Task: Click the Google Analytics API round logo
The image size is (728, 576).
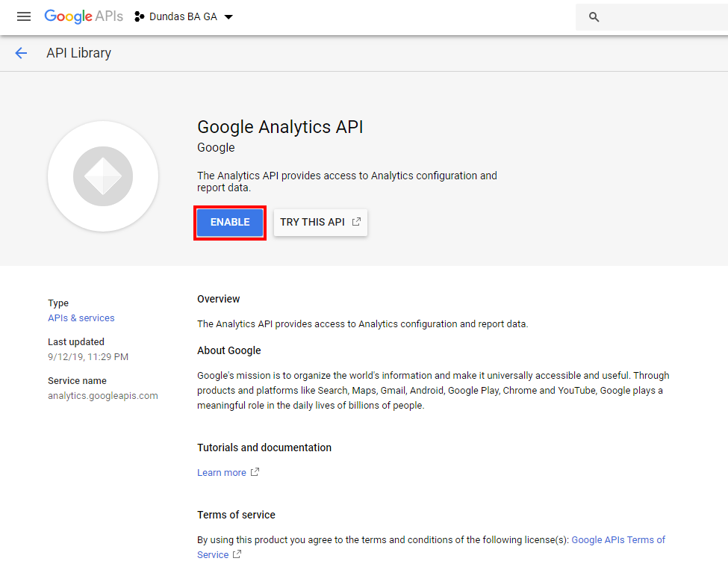Action: tap(103, 176)
